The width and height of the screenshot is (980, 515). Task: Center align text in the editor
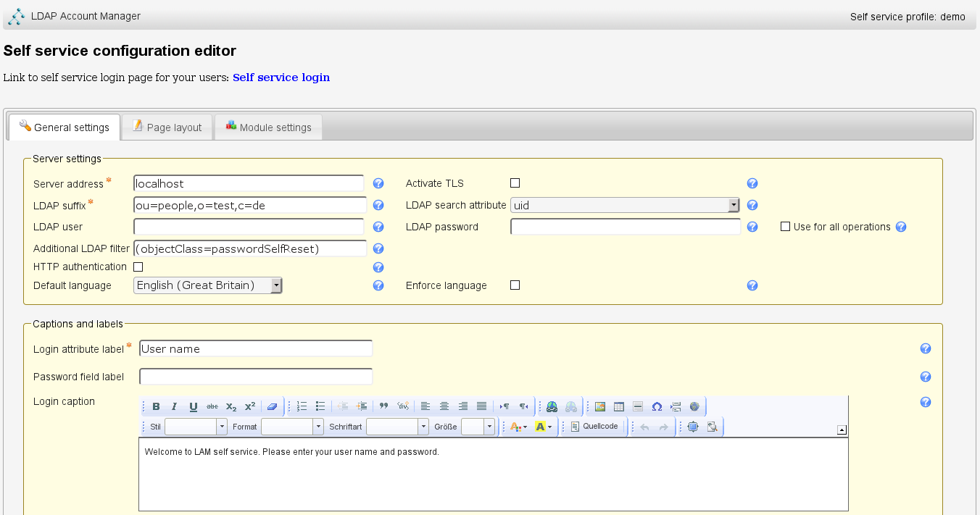coord(444,406)
